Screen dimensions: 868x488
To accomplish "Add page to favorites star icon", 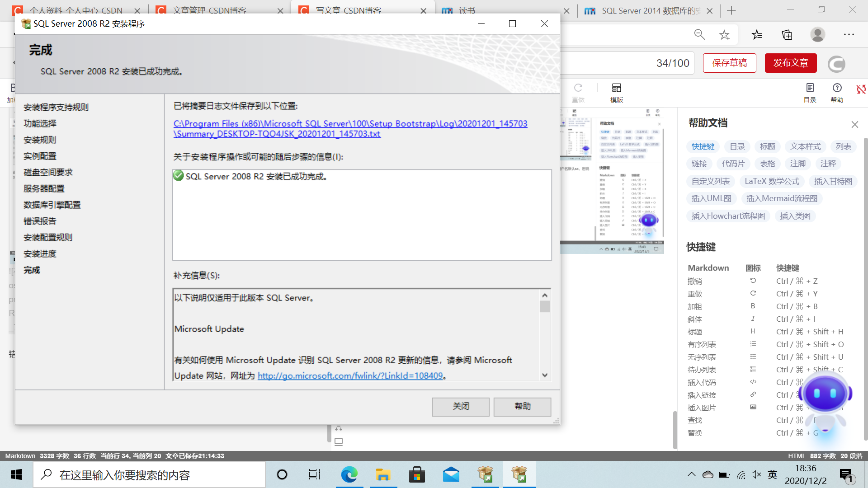I will [725, 34].
